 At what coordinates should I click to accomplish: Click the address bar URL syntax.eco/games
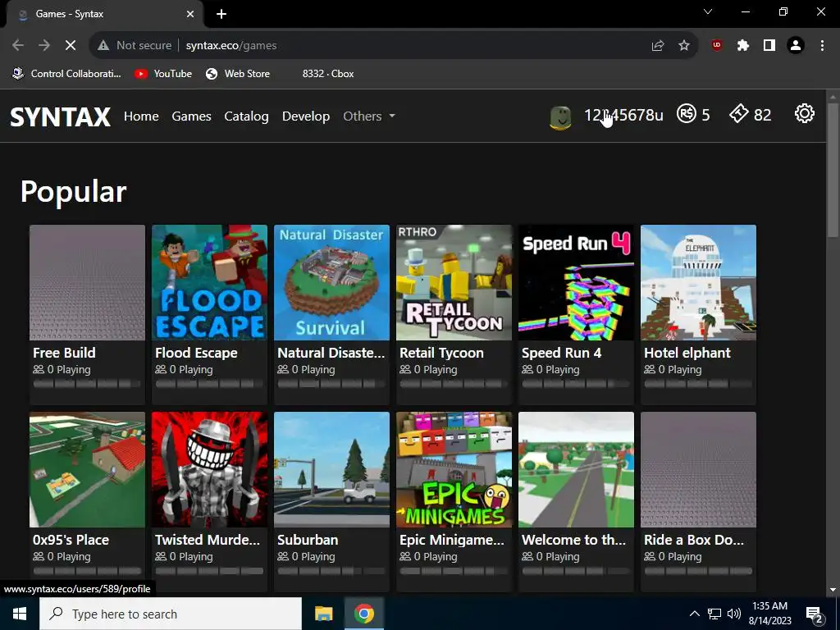[x=231, y=46]
